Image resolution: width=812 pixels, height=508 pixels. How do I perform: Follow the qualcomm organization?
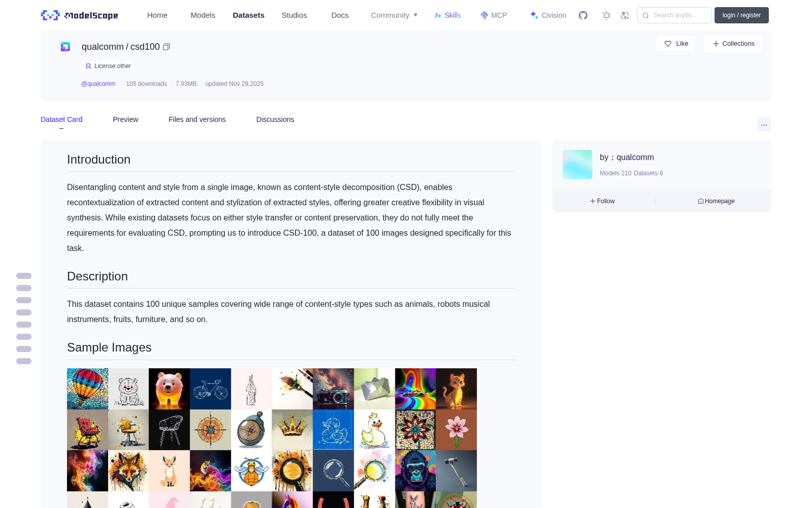point(602,201)
